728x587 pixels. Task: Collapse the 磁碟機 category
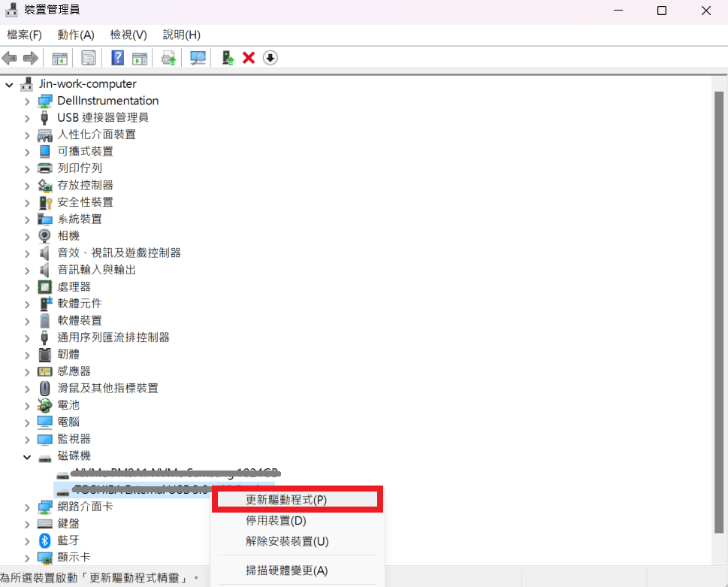[27, 456]
